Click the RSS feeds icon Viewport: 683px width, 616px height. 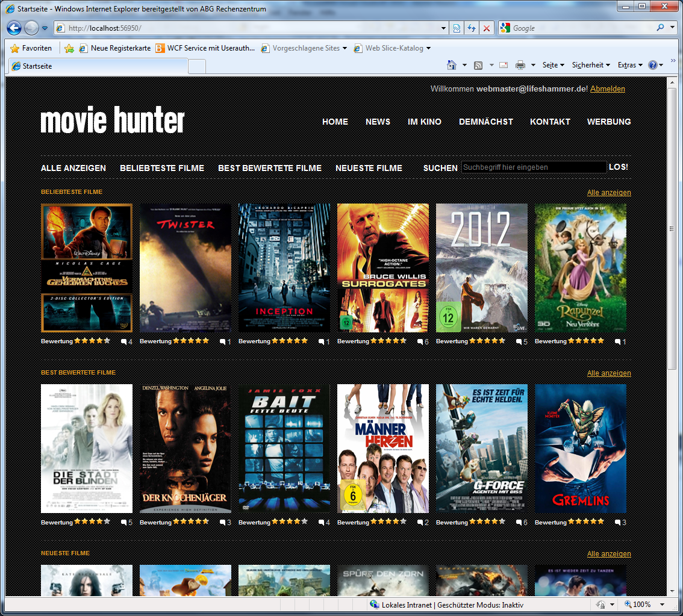478,65
